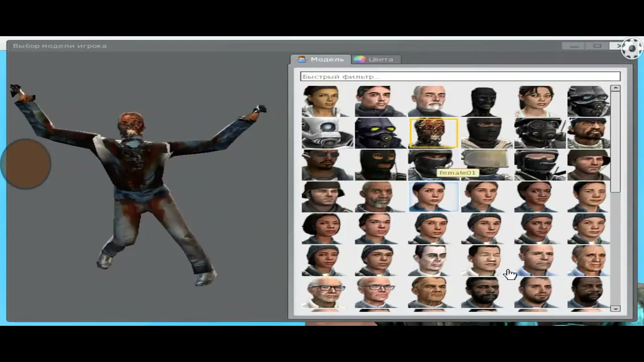This screenshot has height=362, width=644.
Task: Select the light-skinned stubble-bearded man in bottom row
Action: [x=540, y=293]
